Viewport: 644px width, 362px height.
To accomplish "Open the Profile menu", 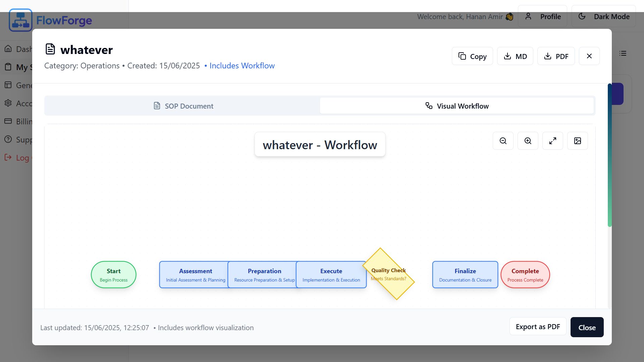I will point(542,16).
